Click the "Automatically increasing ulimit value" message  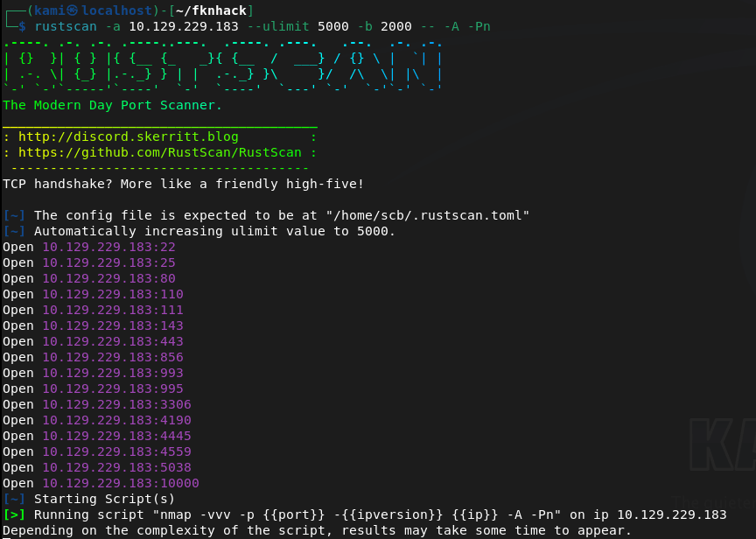214,231
